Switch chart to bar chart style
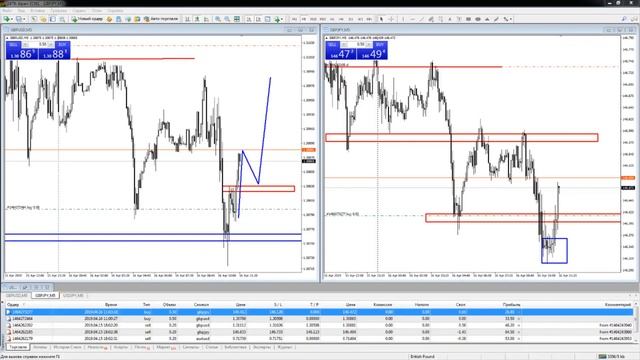Screen dimensions: 640x360 coord(187,19)
